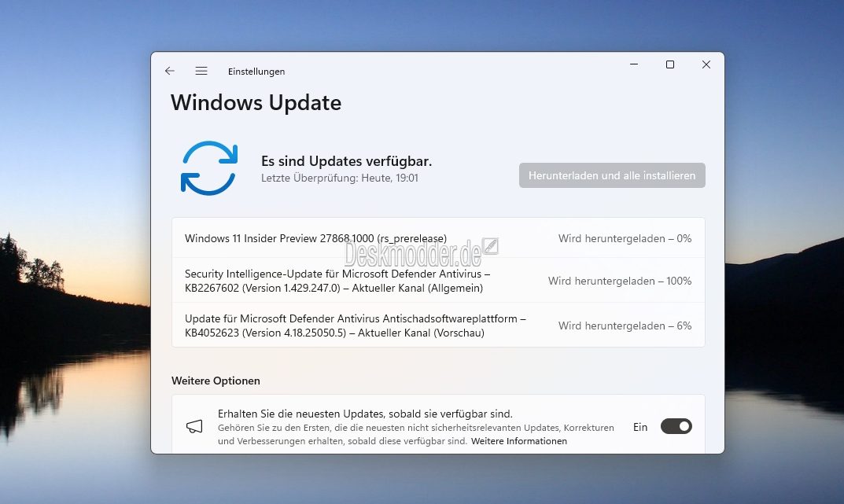The image size is (844, 504).
Task: Click Herunterladen und alle installieren button
Action: pos(612,175)
